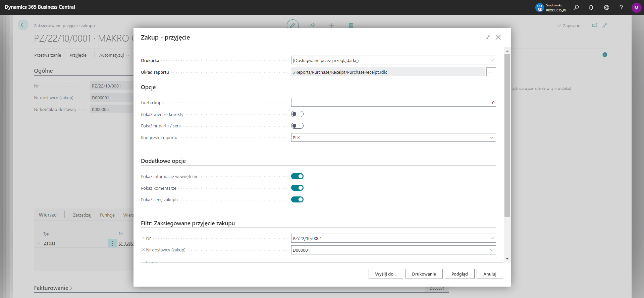The height and width of the screenshot is (298, 644).
Task: Open the settings gear
Action: 606,7
